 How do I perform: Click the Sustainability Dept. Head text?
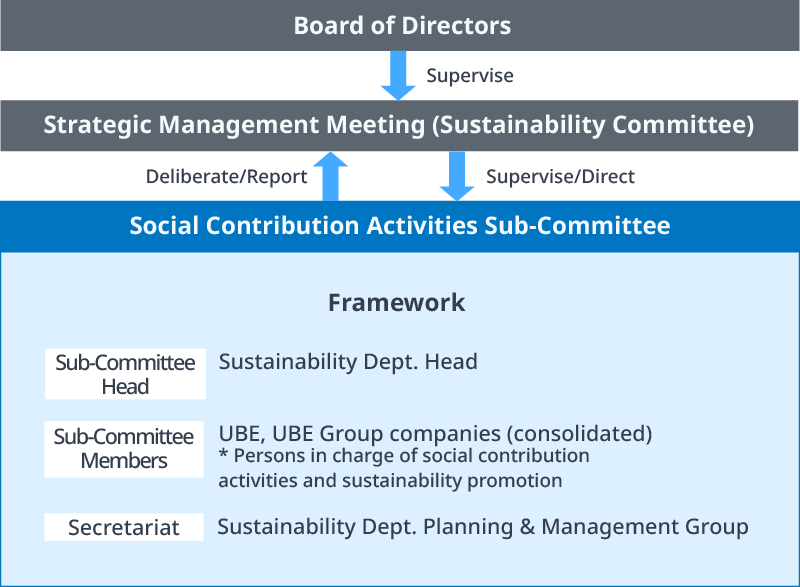[348, 362]
